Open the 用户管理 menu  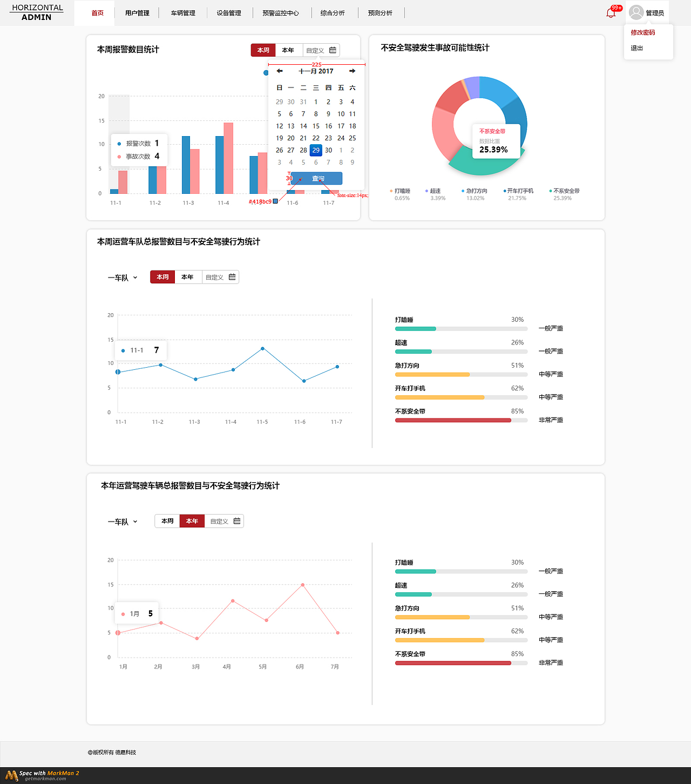pyautogui.click(x=137, y=13)
